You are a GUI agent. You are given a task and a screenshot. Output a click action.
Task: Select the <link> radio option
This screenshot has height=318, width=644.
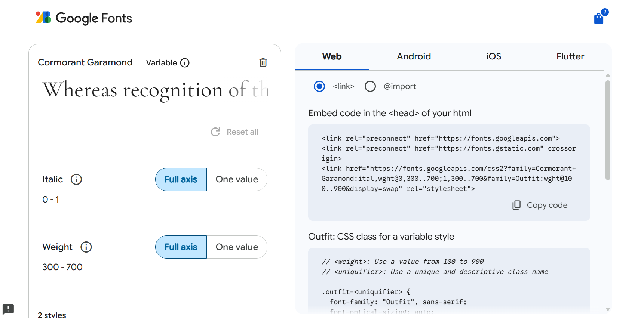point(319,86)
